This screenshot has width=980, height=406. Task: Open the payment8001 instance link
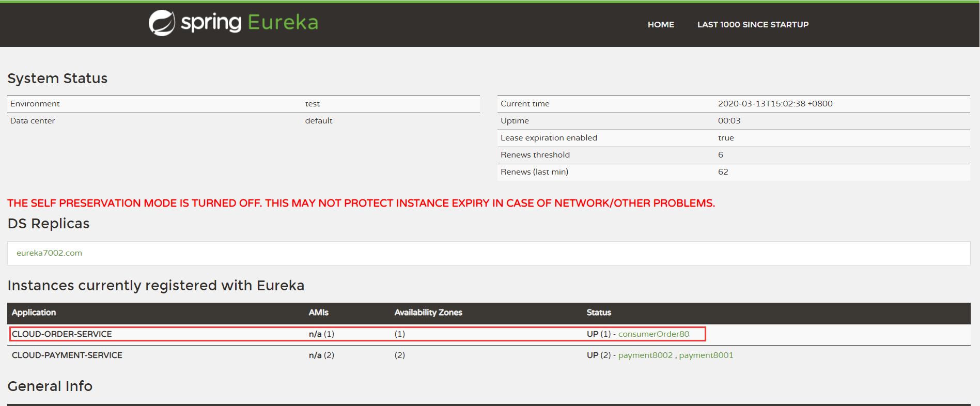pyautogui.click(x=706, y=355)
